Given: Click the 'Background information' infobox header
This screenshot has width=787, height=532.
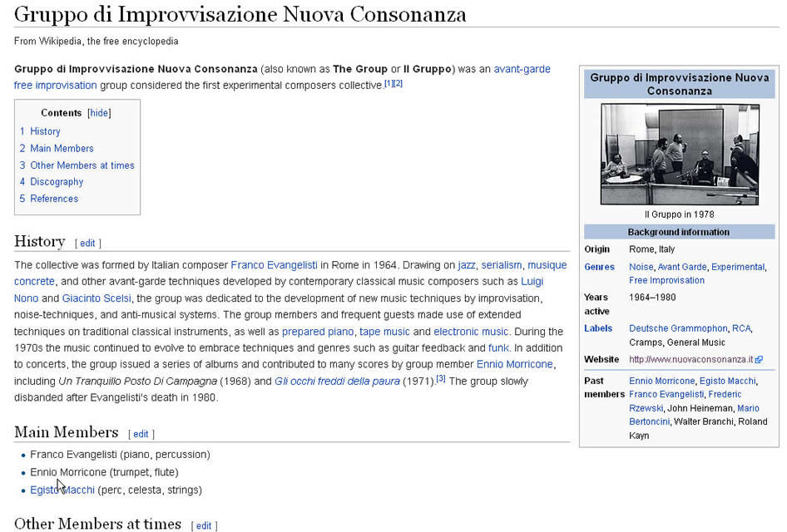Looking at the screenshot, I should [x=679, y=232].
